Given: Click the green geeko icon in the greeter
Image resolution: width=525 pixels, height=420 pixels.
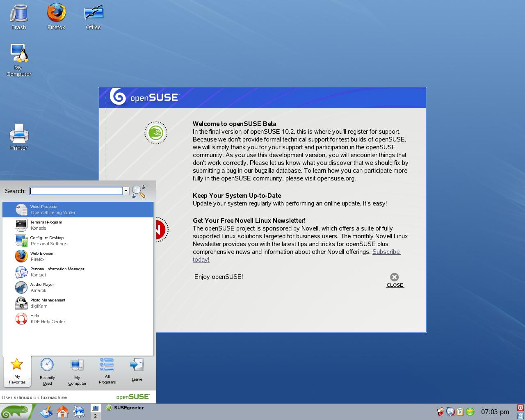Looking at the screenshot, I should (x=156, y=133).
